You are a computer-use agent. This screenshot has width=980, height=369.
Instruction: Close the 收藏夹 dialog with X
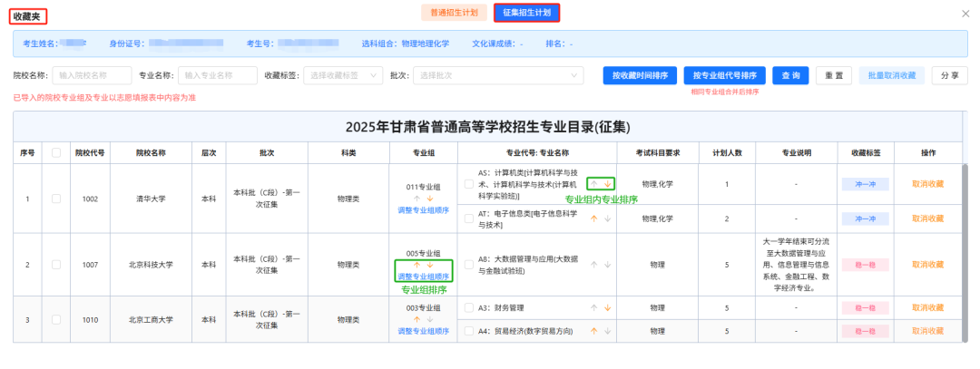point(965,14)
